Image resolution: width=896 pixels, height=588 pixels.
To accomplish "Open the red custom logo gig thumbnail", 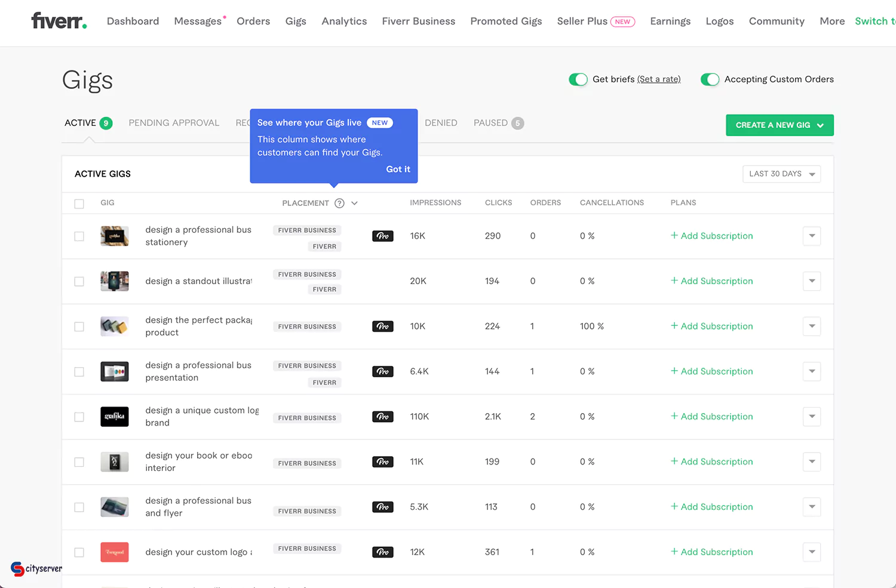I will coord(114,552).
